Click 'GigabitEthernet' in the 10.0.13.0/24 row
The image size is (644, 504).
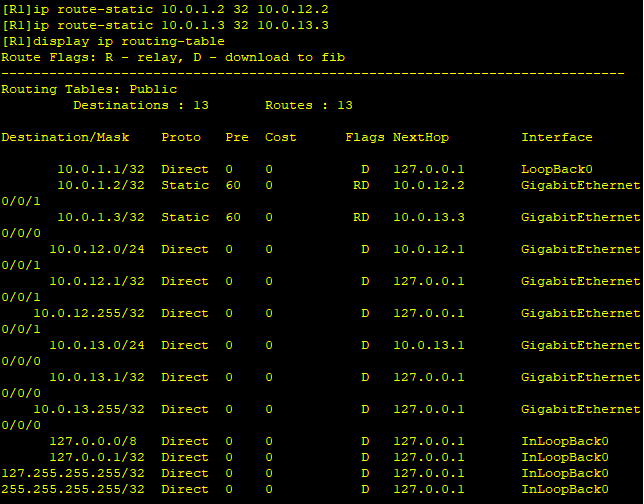581,345
